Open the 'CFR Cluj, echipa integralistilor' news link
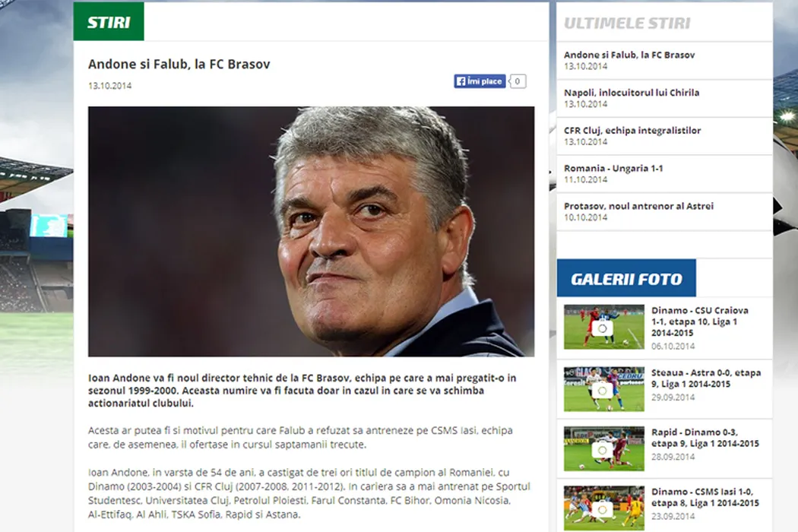This screenshot has width=798, height=532. [x=632, y=130]
